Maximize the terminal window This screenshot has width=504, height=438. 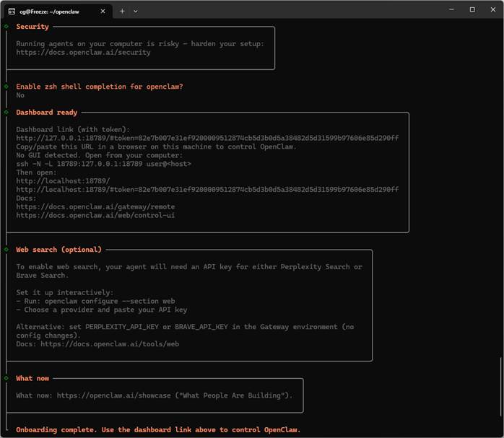(472, 10)
